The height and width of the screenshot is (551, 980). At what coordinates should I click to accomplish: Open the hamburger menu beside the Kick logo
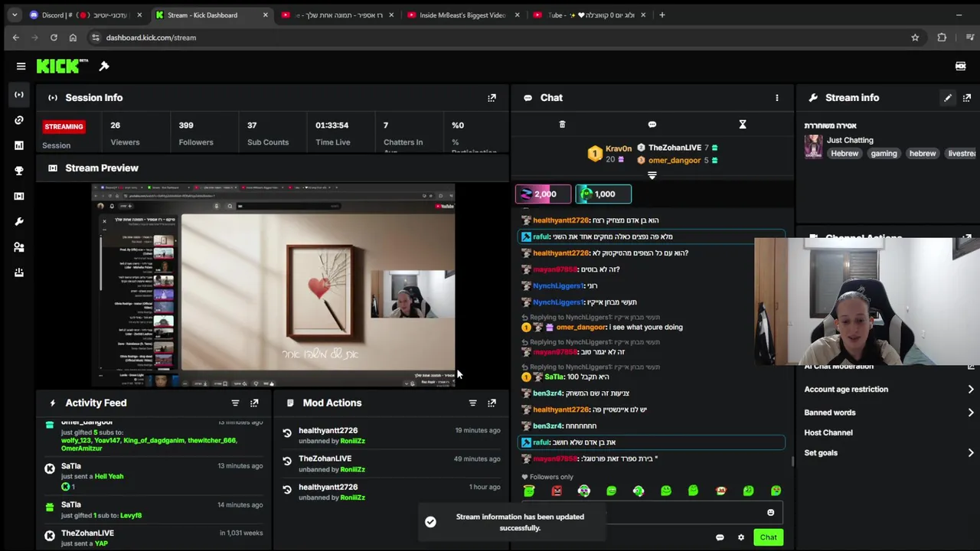pos(21,67)
